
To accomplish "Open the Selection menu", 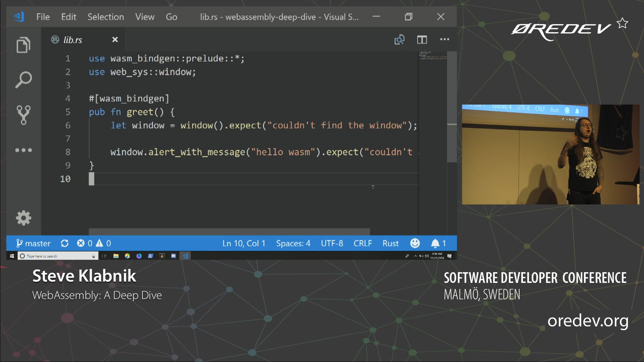I will [x=106, y=17].
